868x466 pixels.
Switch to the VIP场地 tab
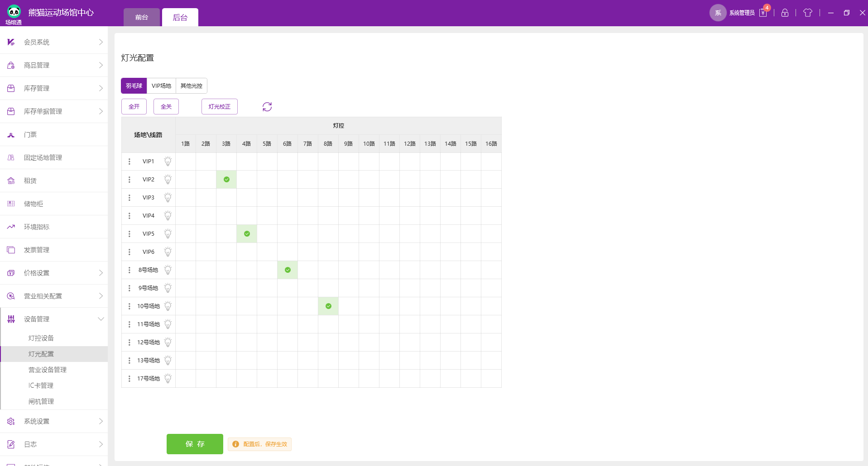pos(161,86)
